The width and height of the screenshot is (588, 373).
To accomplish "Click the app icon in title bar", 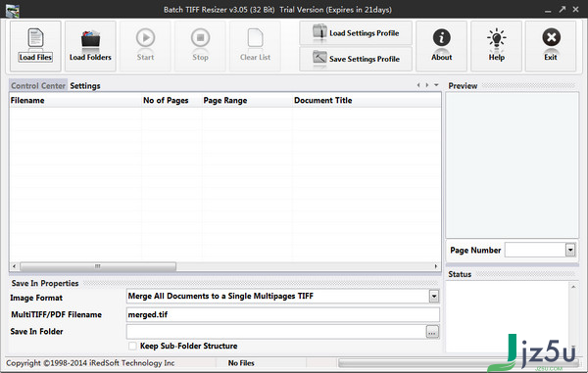I will 13,10.
